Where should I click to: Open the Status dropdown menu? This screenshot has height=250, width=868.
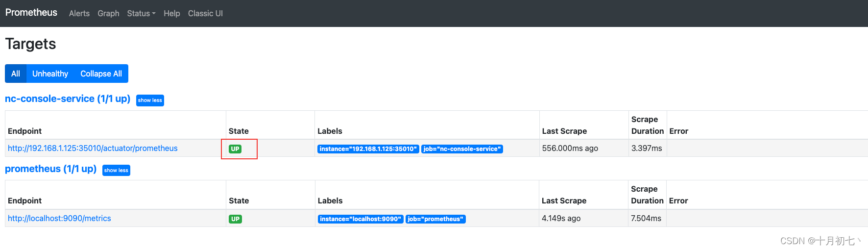pyautogui.click(x=141, y=13)
